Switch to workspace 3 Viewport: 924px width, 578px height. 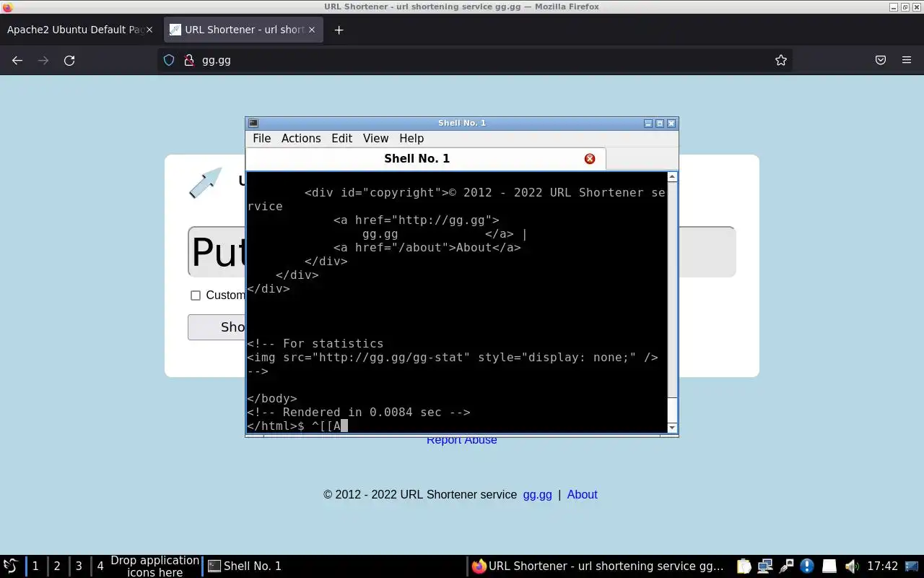[x=79, y=566]
